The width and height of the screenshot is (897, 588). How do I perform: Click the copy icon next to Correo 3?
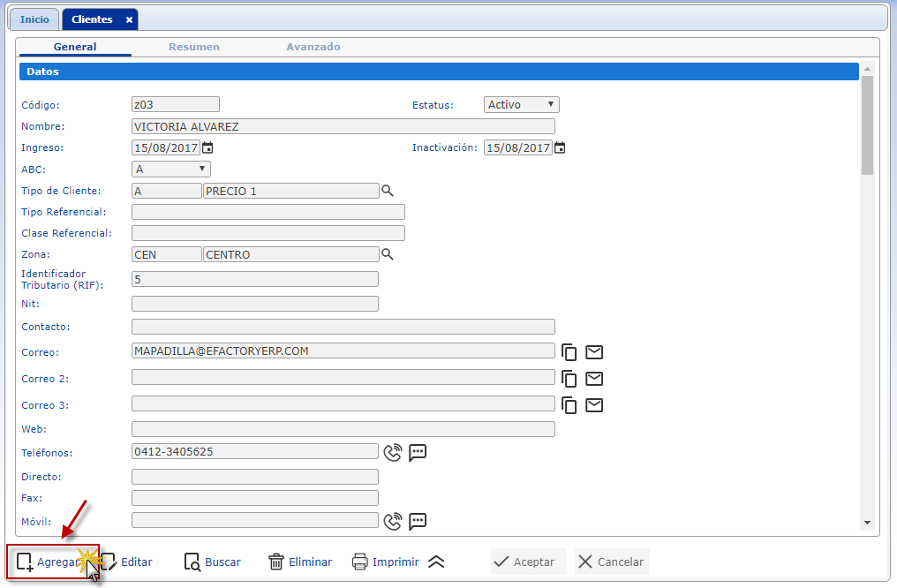570,405
